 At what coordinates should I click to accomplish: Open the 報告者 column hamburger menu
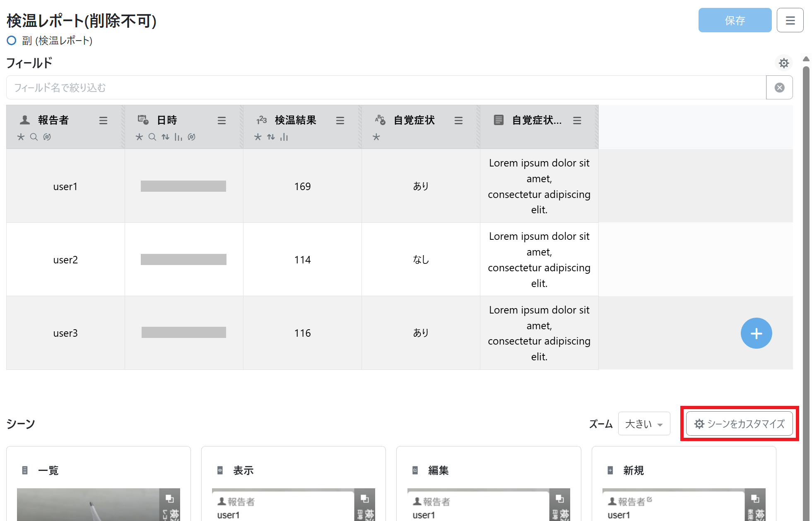tap(103, 121)
